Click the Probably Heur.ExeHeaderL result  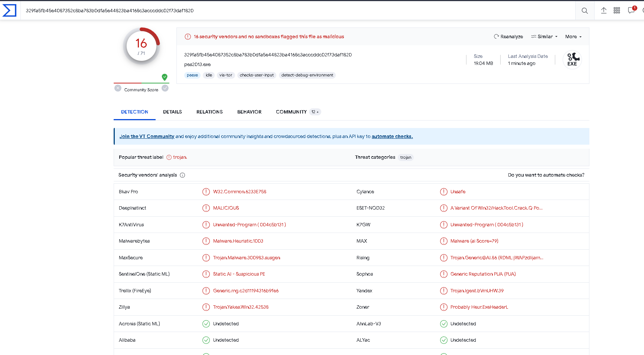click(479, 307)
